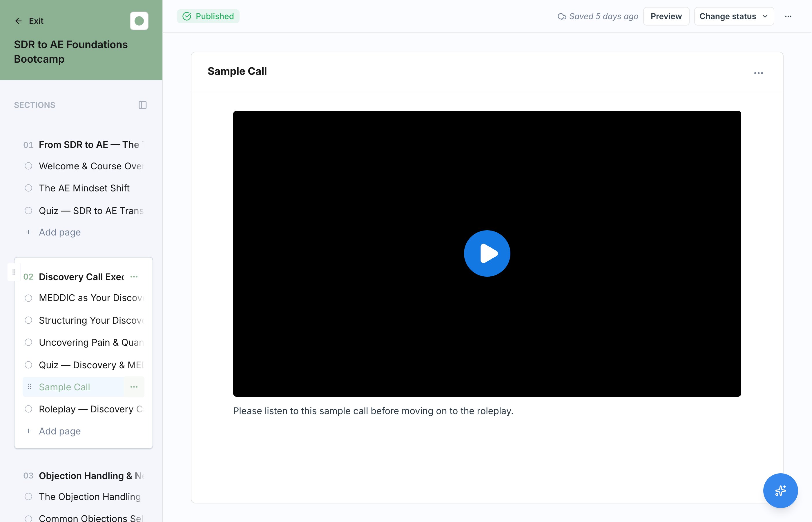This screenshot has height=522, width=812.
Task: Open Structuring Your Discovery page
Action: point(91,320)
